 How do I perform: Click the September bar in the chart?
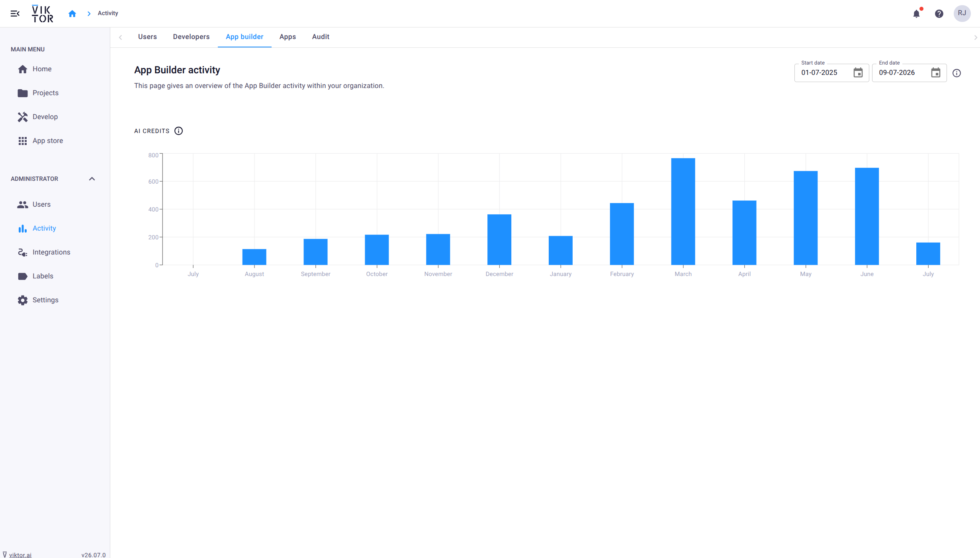[315, 252]
